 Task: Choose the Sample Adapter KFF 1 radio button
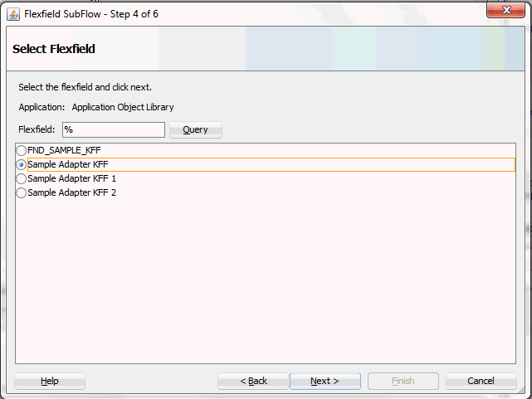[22, 178]
